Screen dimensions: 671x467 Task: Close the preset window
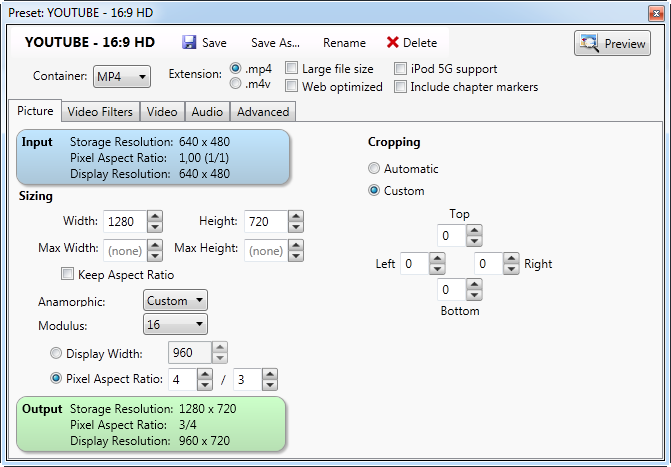(x=656, y=14)
